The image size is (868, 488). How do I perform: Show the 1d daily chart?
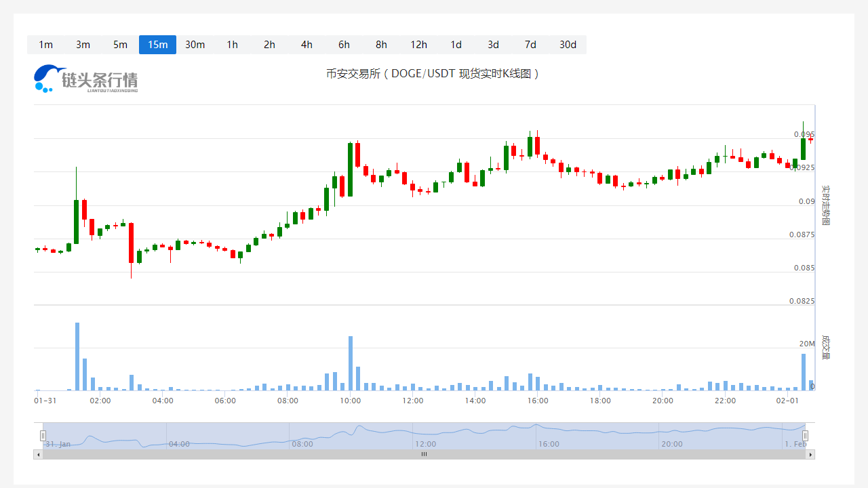(x=456, y=45)
